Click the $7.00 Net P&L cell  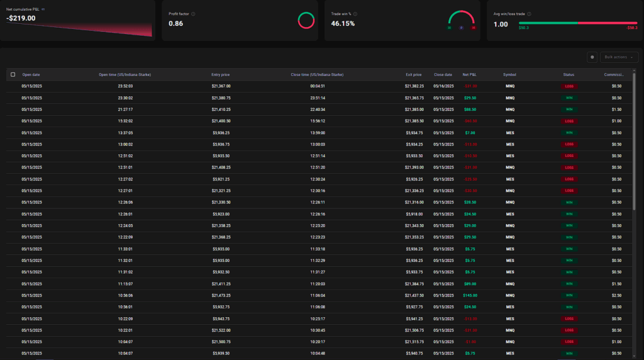[x=470, y=133]
